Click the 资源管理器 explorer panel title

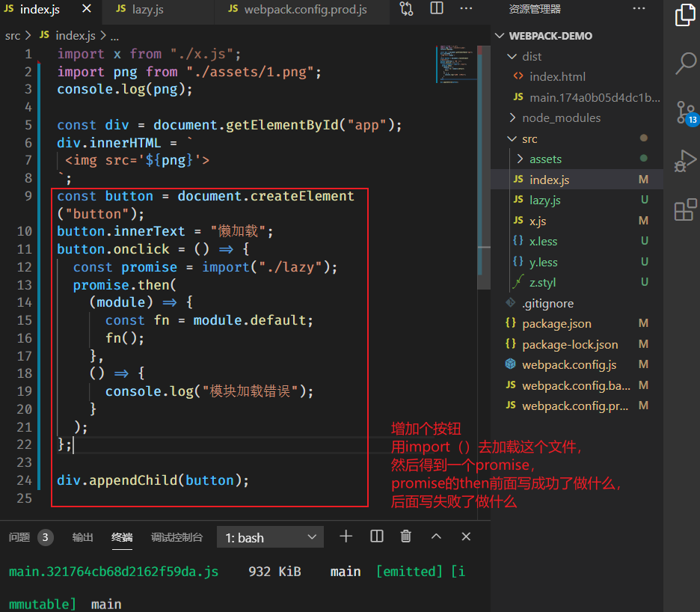tap(535, 9)
